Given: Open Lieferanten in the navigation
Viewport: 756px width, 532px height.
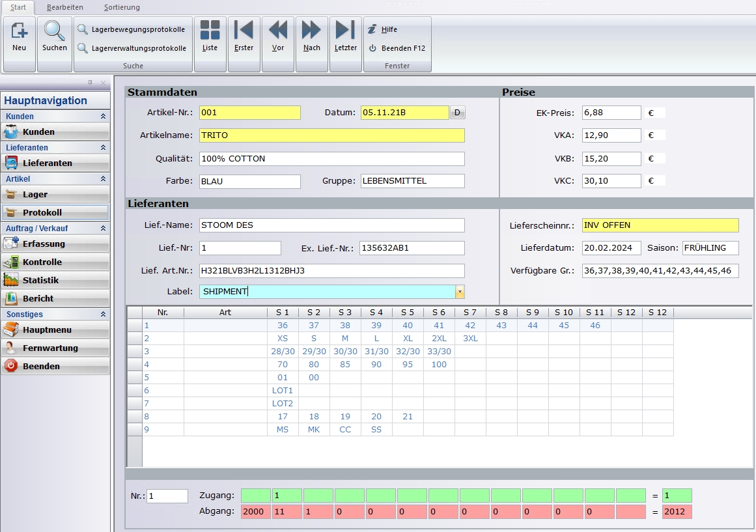Looking at the screenshot, I should 55,163.
